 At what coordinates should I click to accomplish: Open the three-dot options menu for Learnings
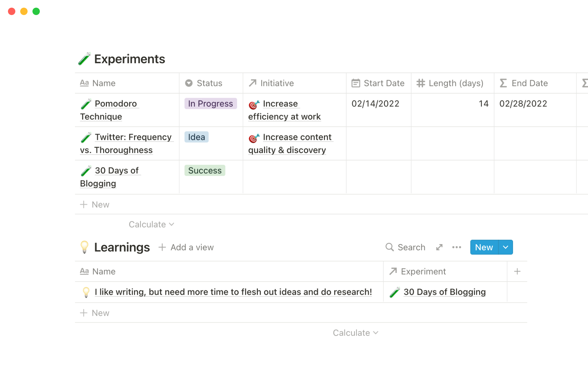click(x=456, y=247)
